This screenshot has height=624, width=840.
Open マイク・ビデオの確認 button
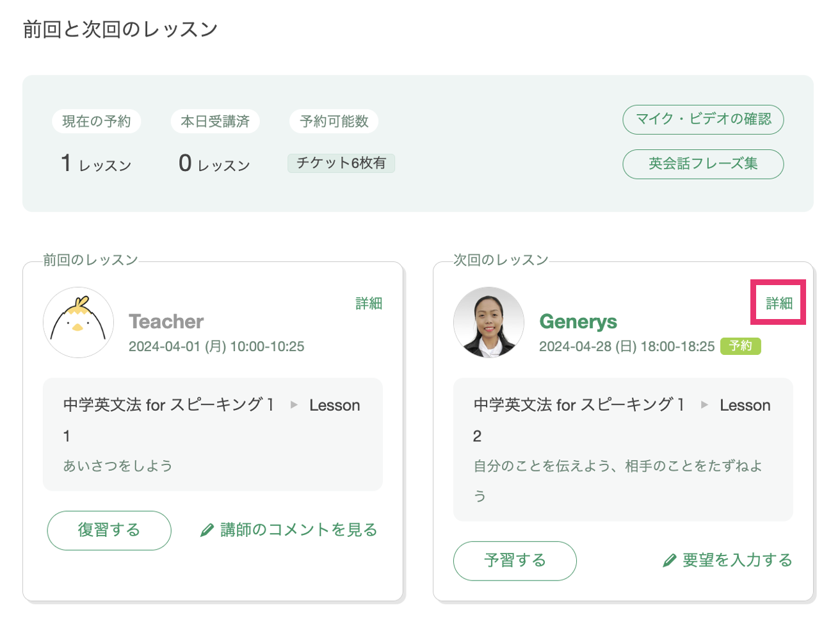(x=703, y=120)
